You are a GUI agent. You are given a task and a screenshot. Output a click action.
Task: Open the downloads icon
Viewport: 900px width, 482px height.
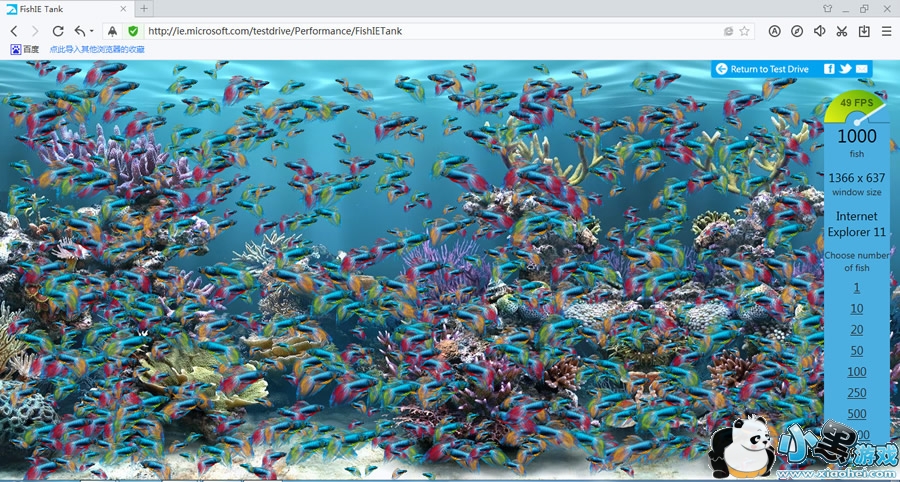tap(864, 31)
